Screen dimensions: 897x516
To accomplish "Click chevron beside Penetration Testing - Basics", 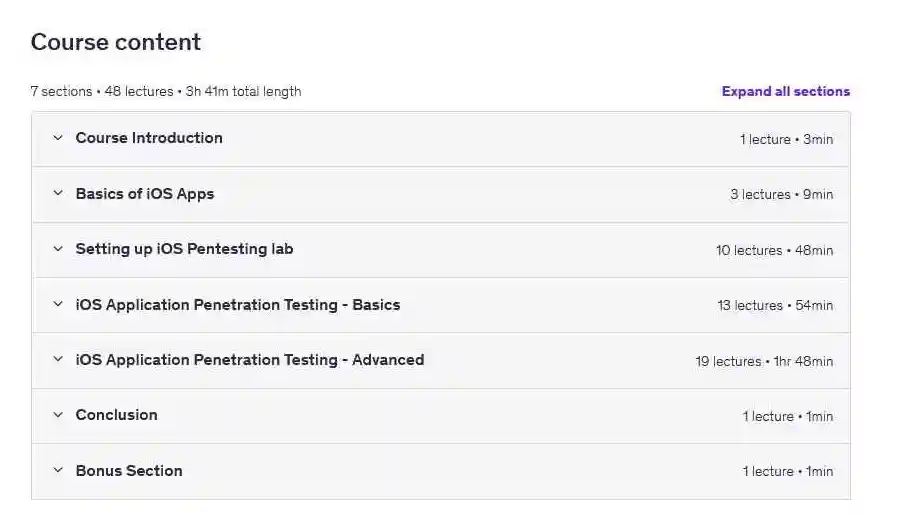I will click(57, 305).
